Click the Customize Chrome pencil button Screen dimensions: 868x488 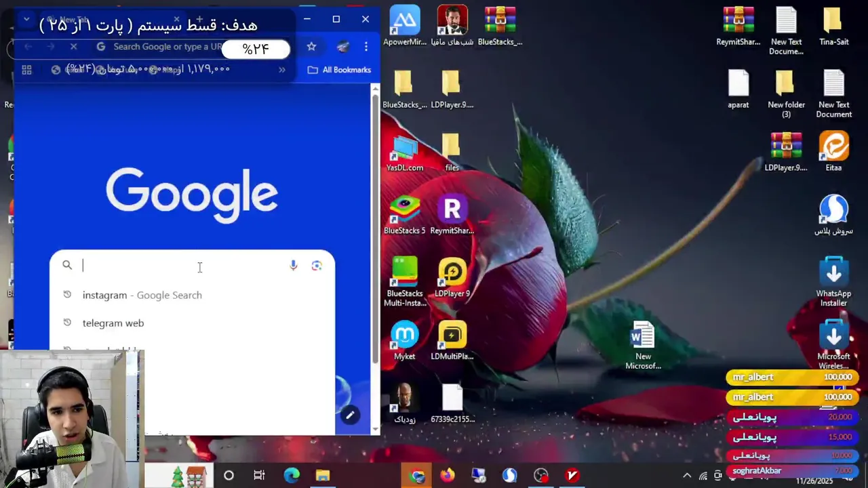point(349,415)
